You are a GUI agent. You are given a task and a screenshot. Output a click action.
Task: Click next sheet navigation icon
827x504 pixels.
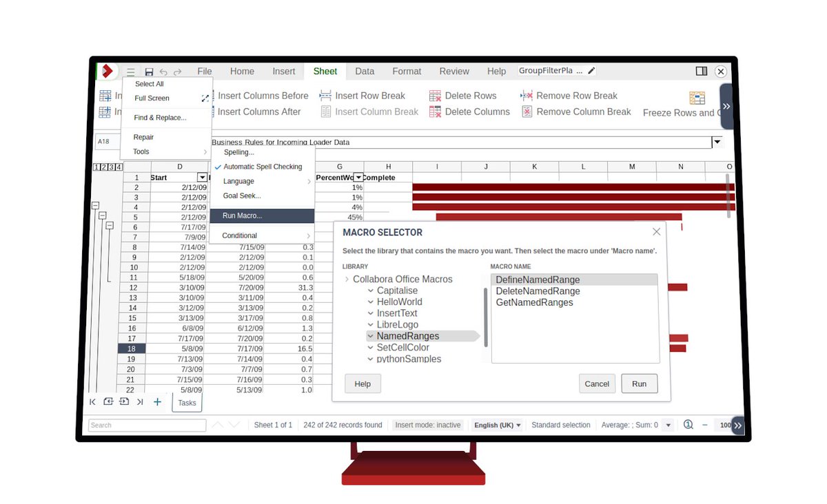(124, 401)
